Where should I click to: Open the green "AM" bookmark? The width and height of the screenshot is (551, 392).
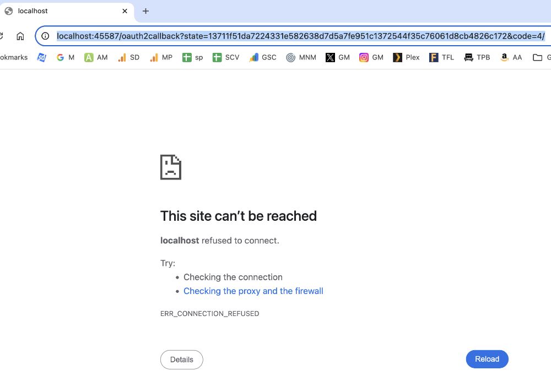click(x=95, y=57)
